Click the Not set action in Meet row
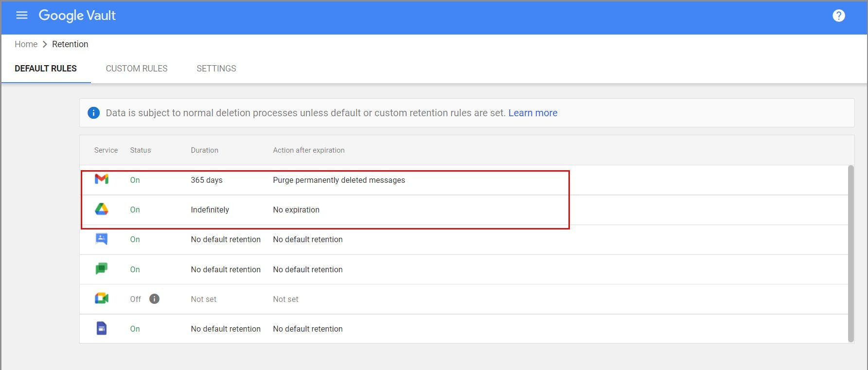The image size is (868, 370). (285, 299)
